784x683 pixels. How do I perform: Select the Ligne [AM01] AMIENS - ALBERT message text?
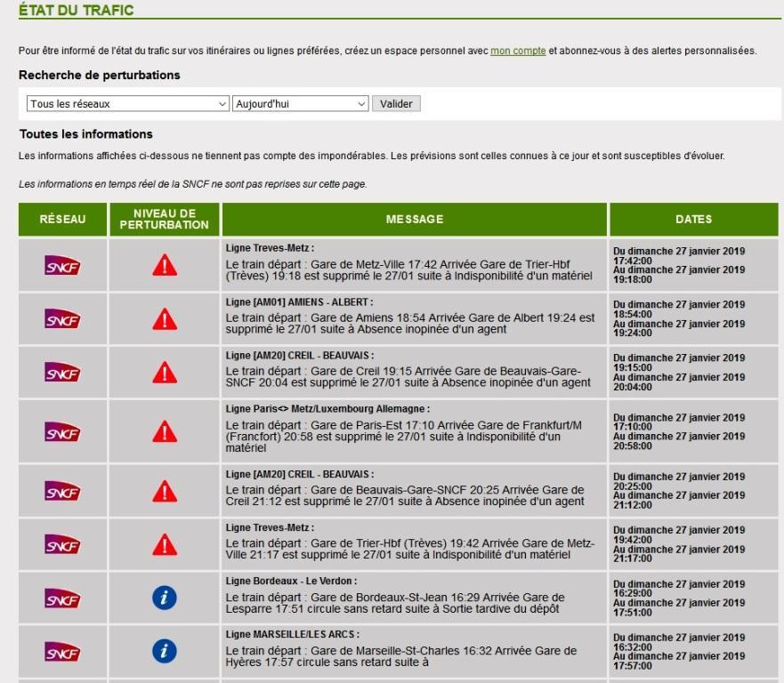pos(409,324)
